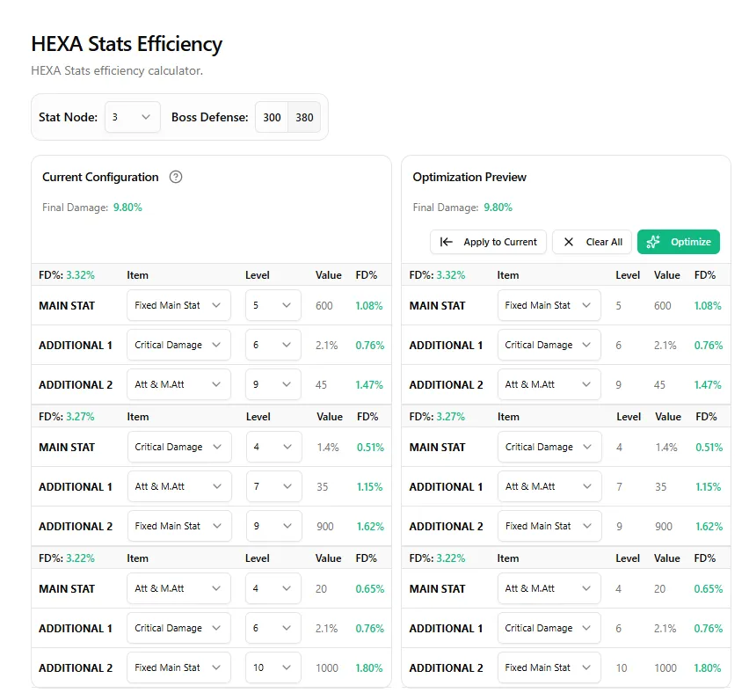Viewport: 749px width, 700px height.
Task: Open third core MAIN STAT Att & M.Att dropdown in Current Configuration
Action: point(178,588)
